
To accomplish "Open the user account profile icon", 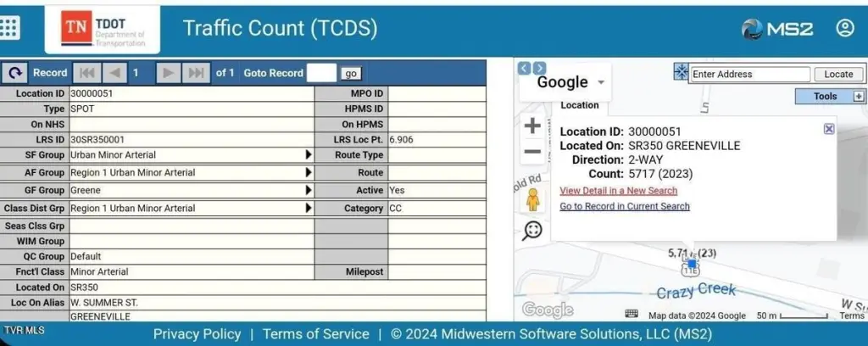I will click(844, 28).
